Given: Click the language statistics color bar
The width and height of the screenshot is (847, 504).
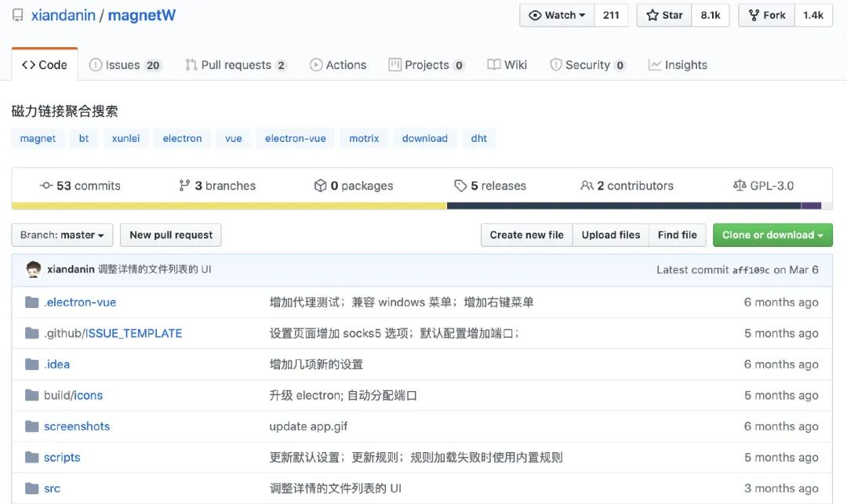Looking at the screenshot, I should 423,206.
